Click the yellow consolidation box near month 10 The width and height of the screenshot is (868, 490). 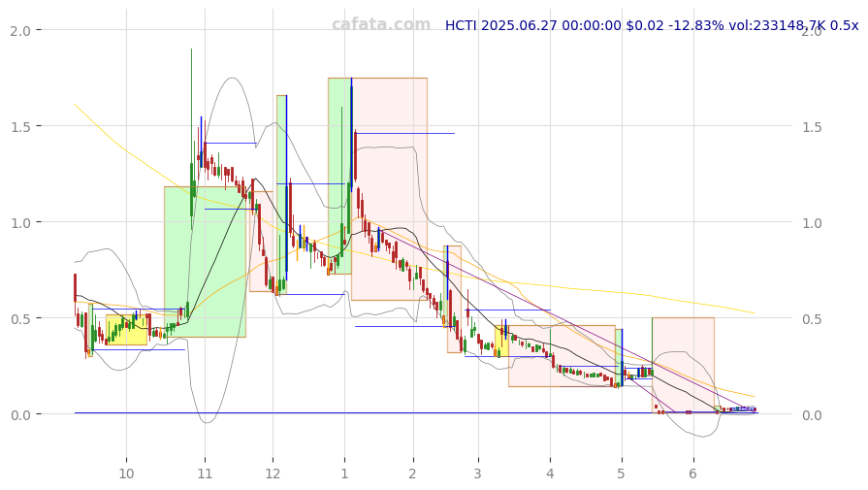click(x=127, y=330)
